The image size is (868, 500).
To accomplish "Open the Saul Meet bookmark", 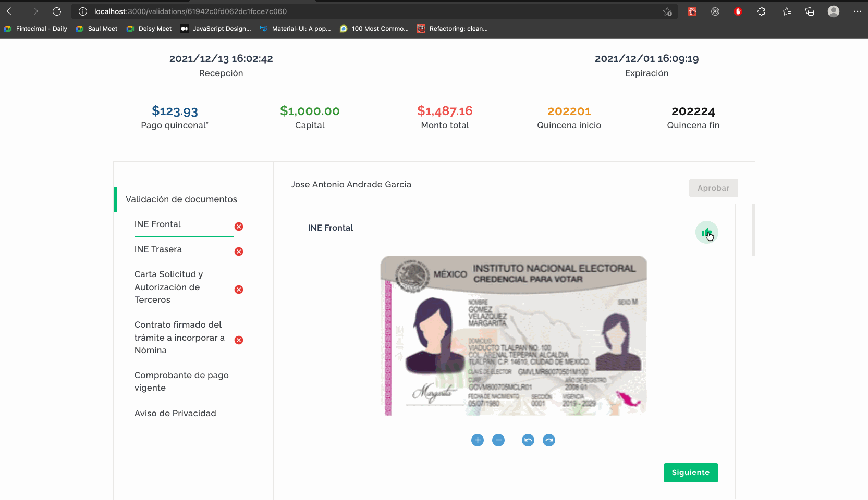I will coord(96,29).
